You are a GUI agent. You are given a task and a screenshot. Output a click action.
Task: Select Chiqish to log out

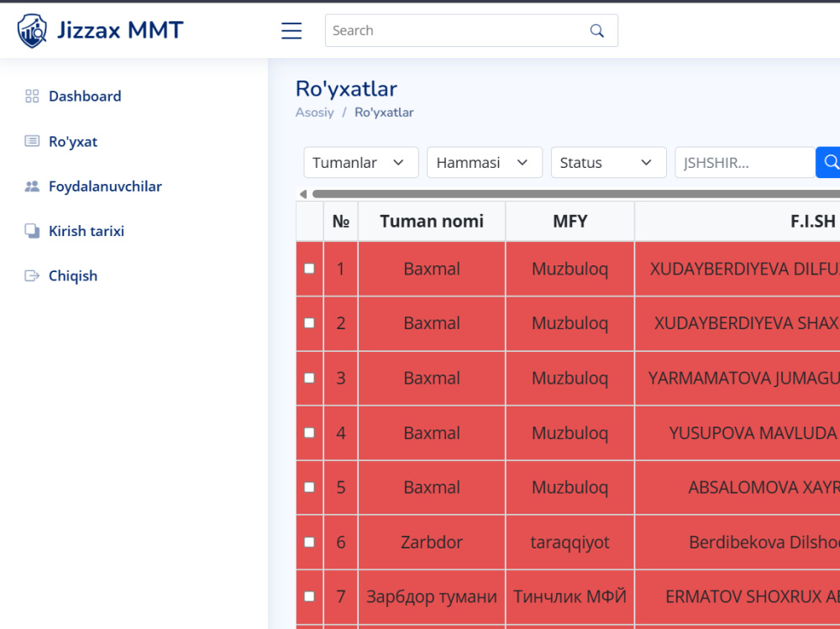coord(73,276)
